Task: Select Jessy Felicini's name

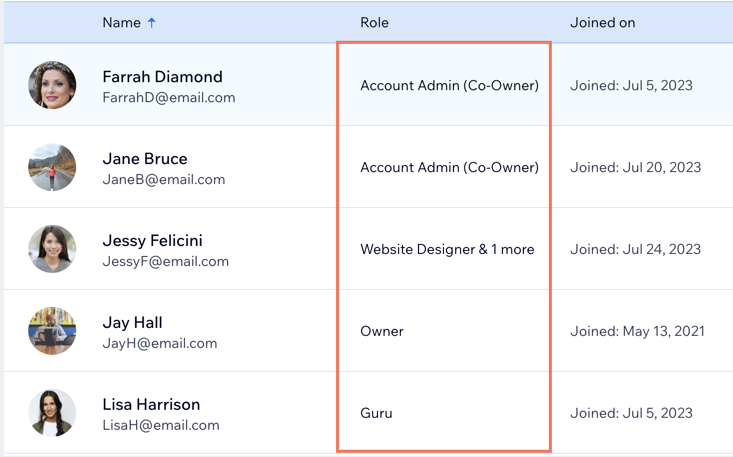Action: tap(152, 241)
